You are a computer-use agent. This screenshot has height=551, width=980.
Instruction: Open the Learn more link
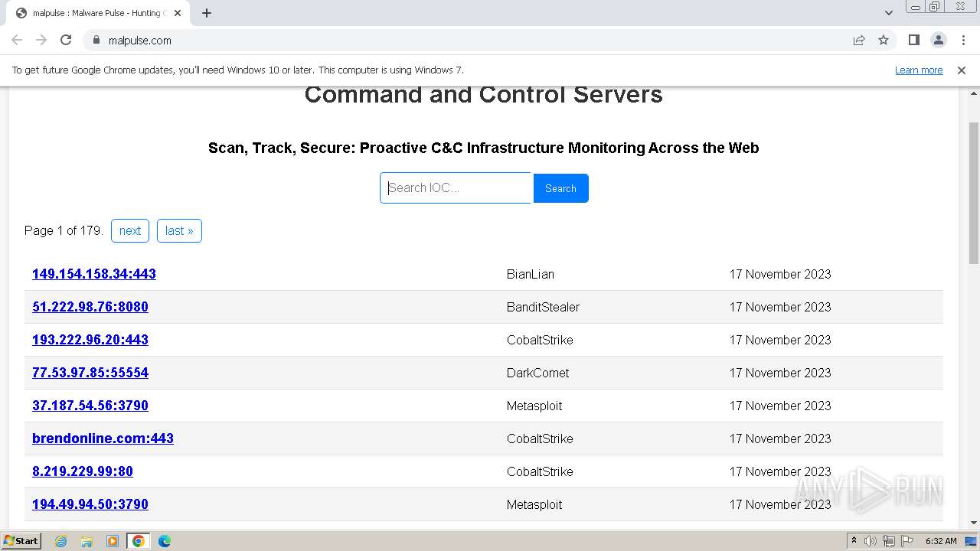(x=919, y=70)
